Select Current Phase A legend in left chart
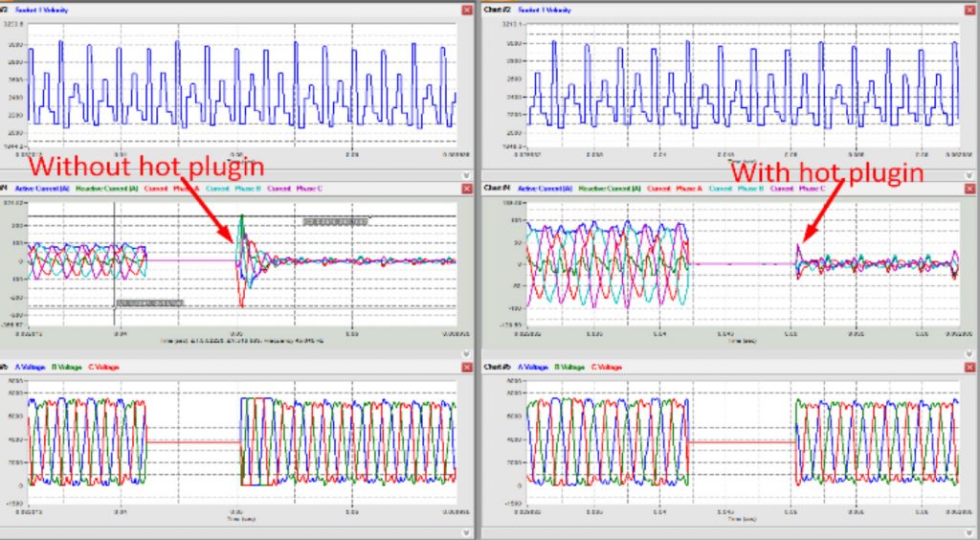Viewport: 980px width, 540px height. pos(171,188)
